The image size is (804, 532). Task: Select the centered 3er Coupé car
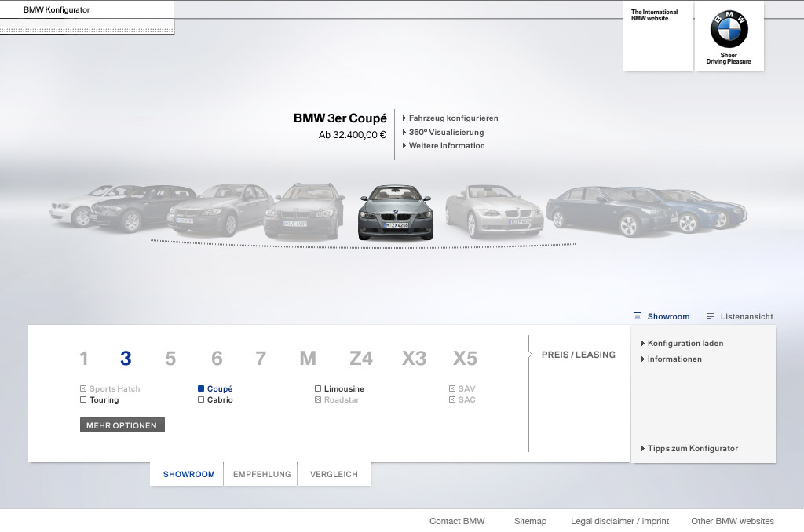396,212
